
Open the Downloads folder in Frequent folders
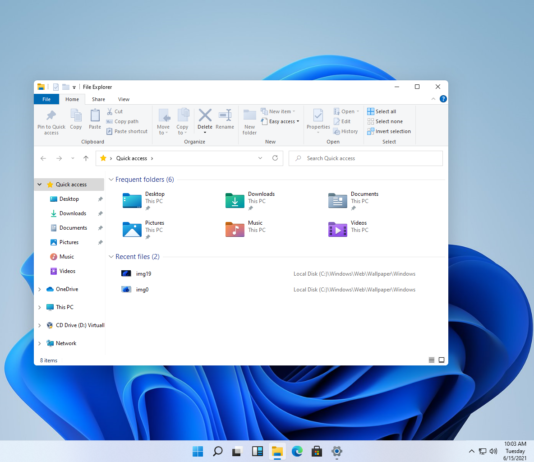click(250, 200)
